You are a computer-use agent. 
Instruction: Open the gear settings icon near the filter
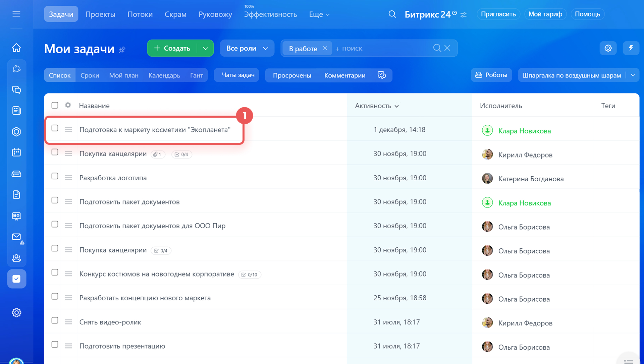click(608, 48)
